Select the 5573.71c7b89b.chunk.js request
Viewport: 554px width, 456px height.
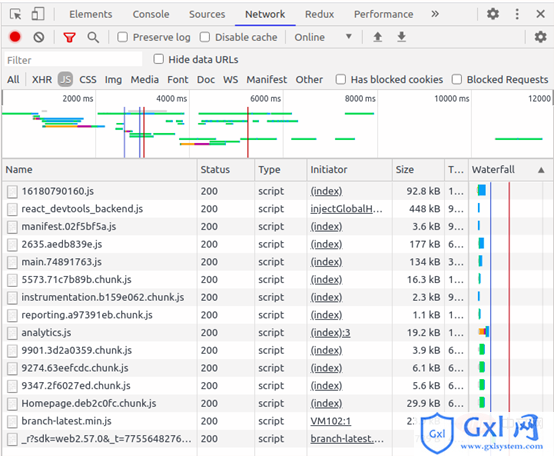[x=76, y=279]
